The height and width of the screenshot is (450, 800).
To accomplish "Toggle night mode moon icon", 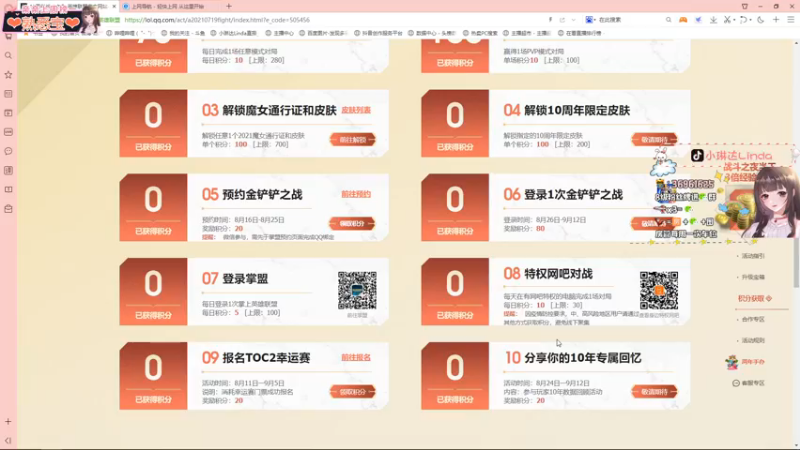I will click(760, 20).
